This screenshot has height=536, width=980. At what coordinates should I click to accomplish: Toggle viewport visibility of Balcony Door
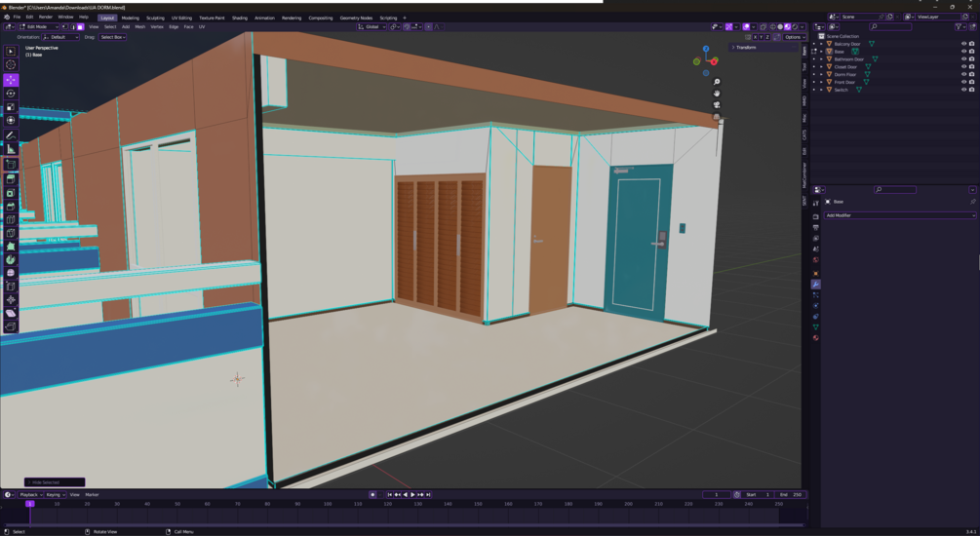[x=963, y=44]
